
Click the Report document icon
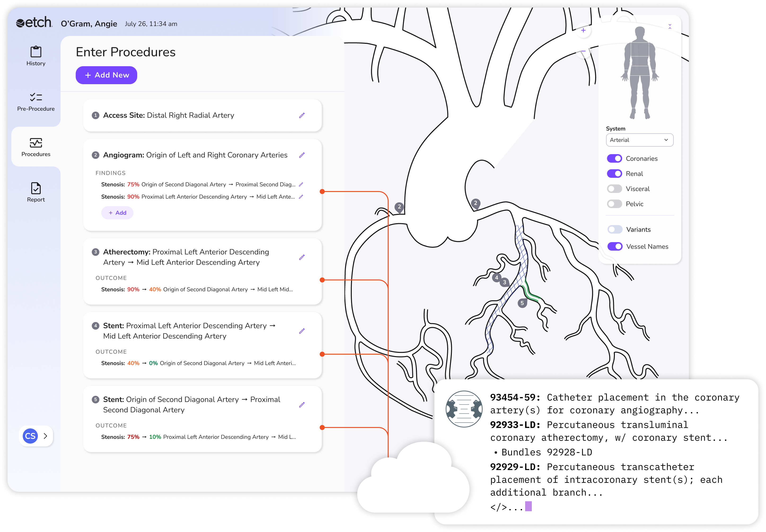36,188
